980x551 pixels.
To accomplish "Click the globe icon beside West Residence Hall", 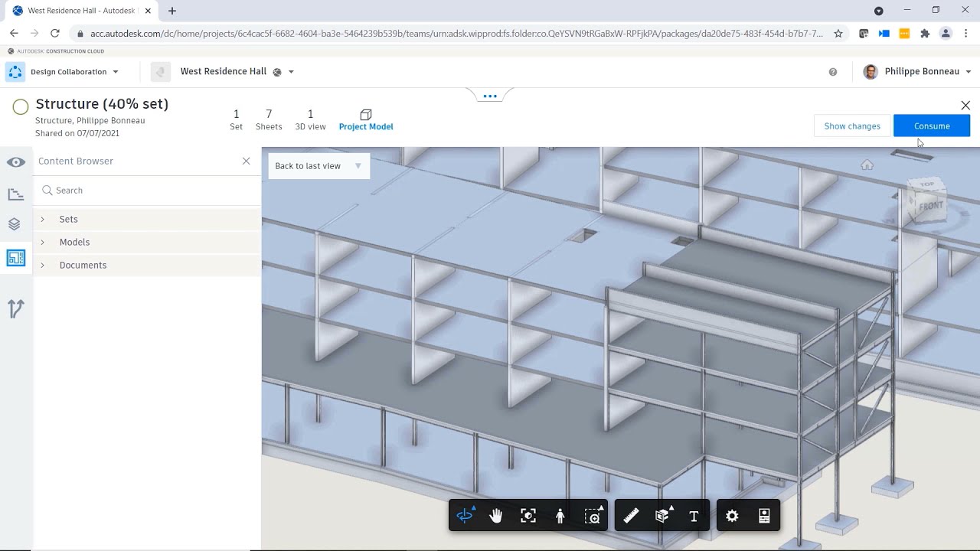I will pyautogui.click(x=277, y=72).
